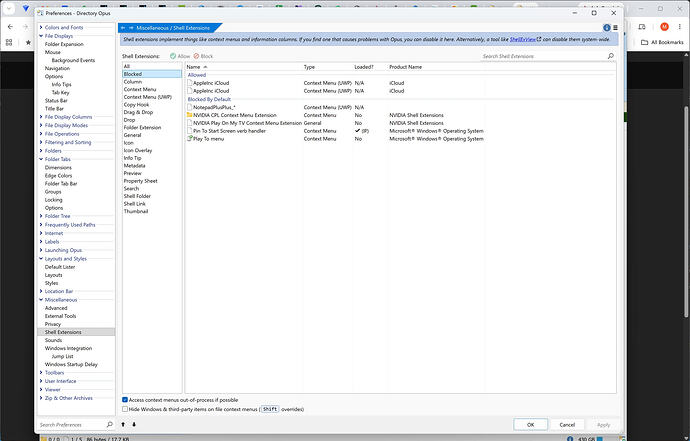This screenshot has width=690, height=441.
Task: Select the Drag & Drop filter
Action: [x=152, y=112]
